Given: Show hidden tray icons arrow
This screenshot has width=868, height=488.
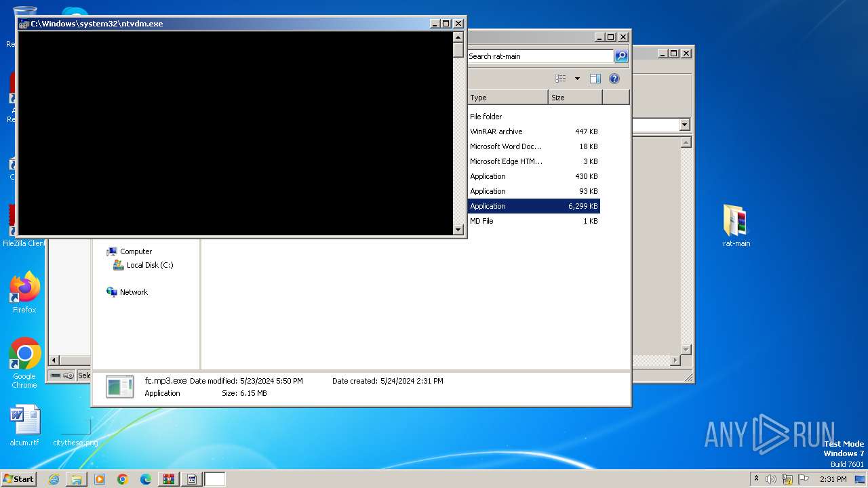Looking at the screenshot, I should point(756,479).
